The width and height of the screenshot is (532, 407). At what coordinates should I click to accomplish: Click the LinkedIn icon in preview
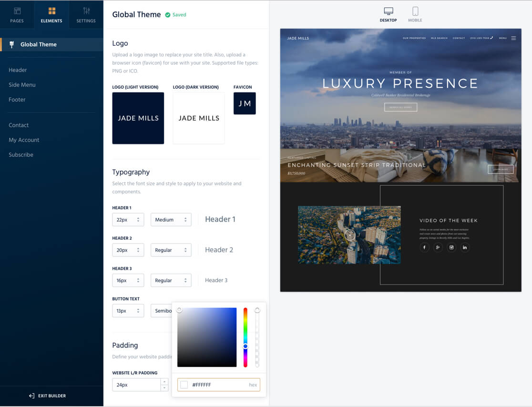coord(465,248)
